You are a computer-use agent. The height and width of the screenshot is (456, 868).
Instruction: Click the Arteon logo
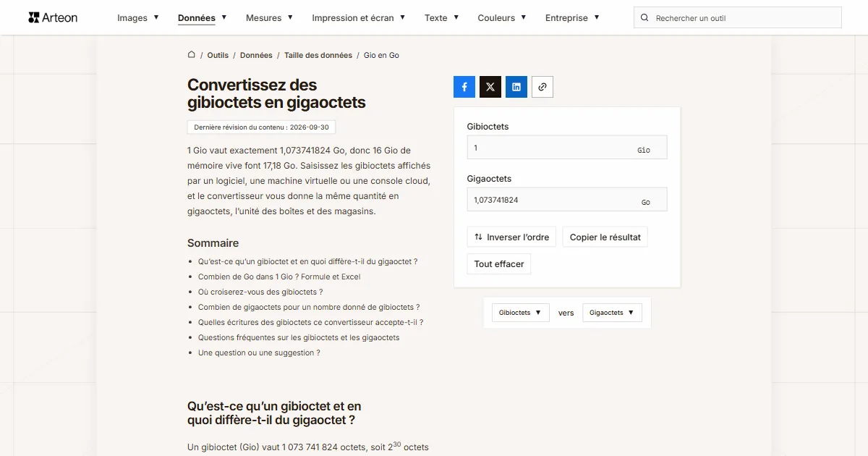click(53, 17)
